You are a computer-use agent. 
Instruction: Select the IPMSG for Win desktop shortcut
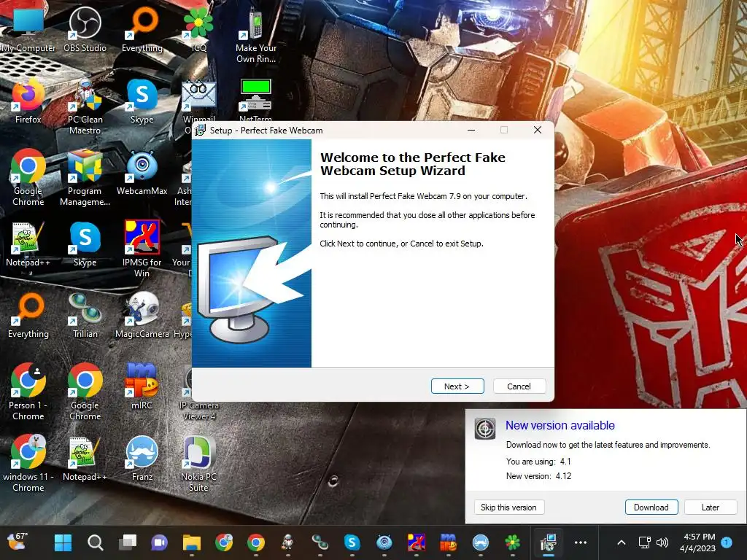point(142,249)
